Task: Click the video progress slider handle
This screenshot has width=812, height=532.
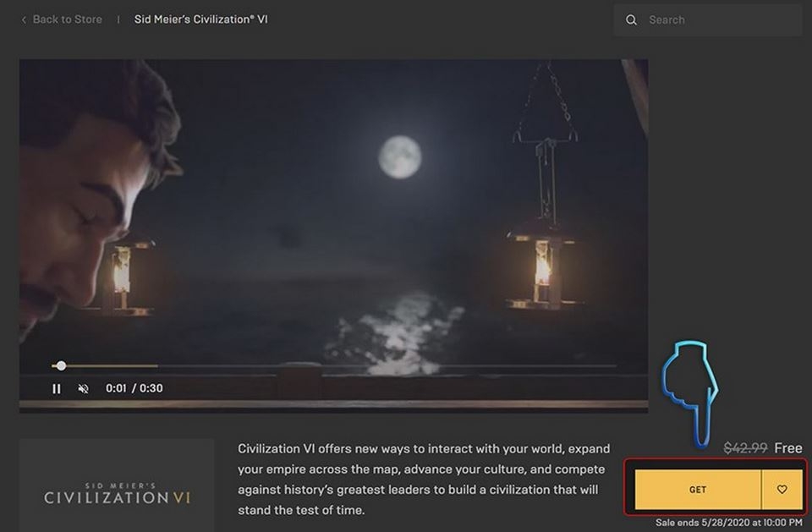Action: coord(61,365)
